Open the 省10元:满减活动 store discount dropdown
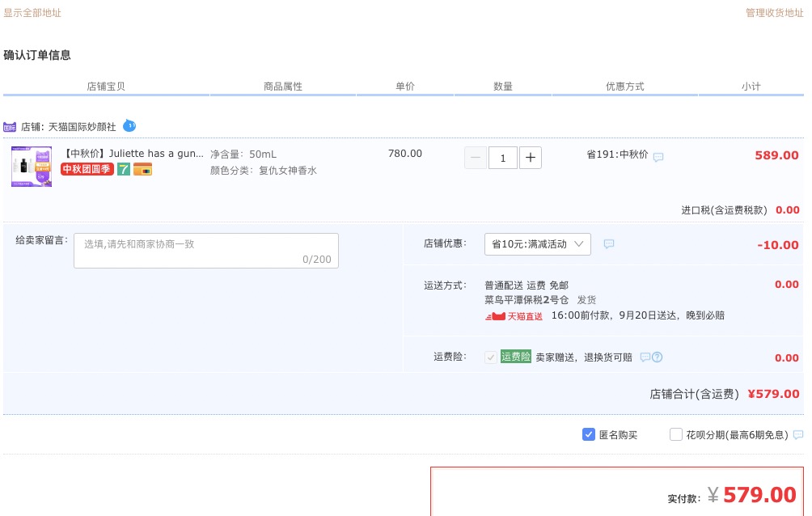 (x=538, y=244)
